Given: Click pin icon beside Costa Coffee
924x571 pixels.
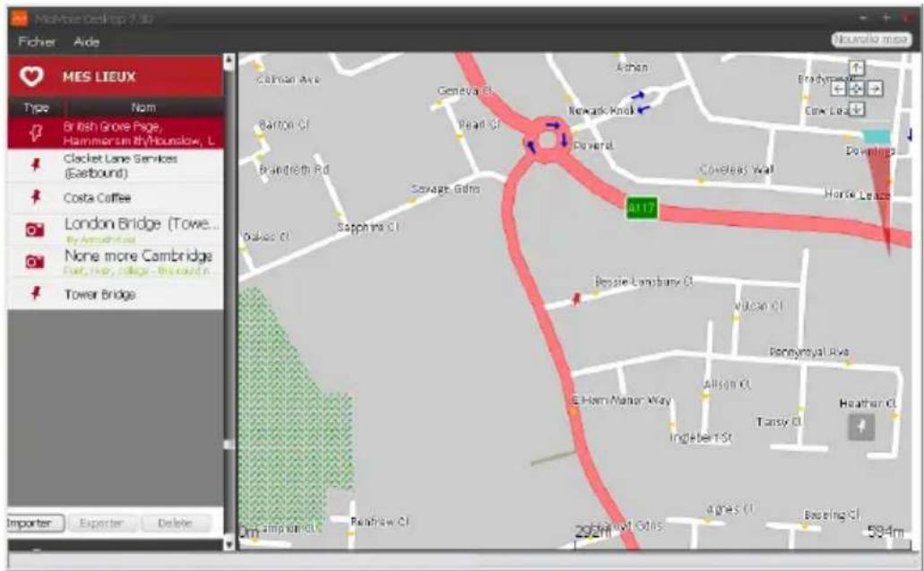Looking at the screenshot, I should (x=36, y=197).
